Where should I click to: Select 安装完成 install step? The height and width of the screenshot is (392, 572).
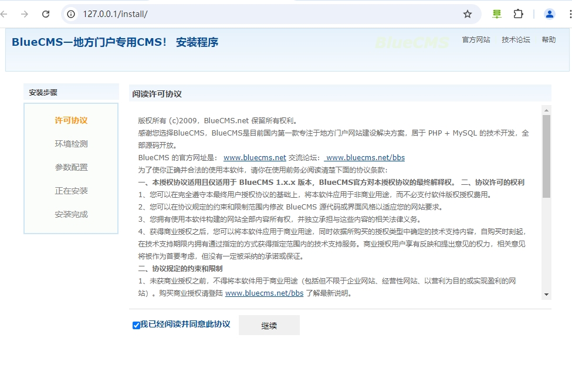click(x=71, y=214)
